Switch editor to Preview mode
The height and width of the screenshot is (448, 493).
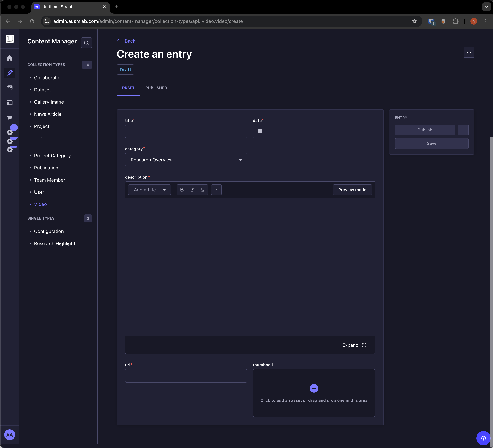[x=352, y=190]
